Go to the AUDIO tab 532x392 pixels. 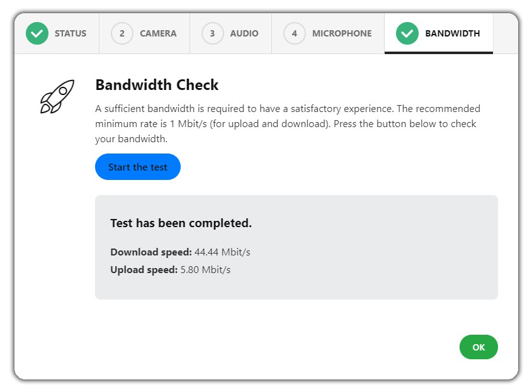click(230, 33)
